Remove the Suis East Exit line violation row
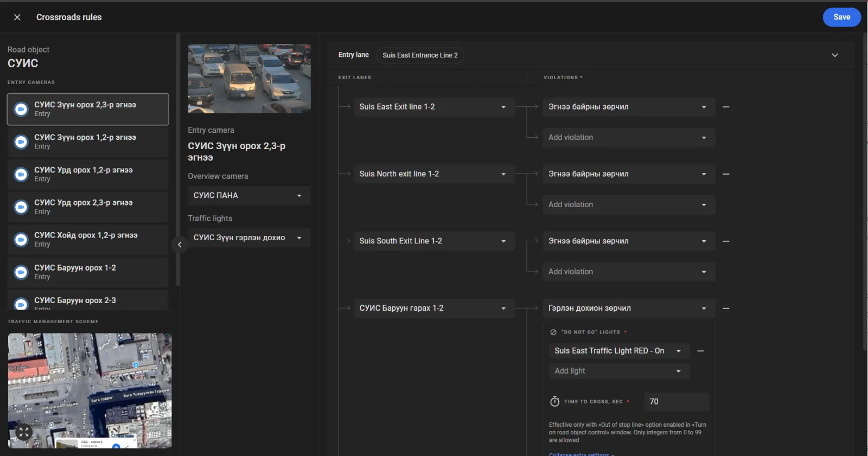This screenshot has height=456, width=868. pos(726,107)
